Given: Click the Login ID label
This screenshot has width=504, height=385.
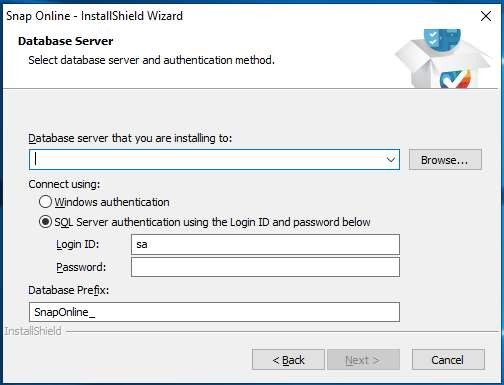Looking at the screenshot, I should click(78, 244).
